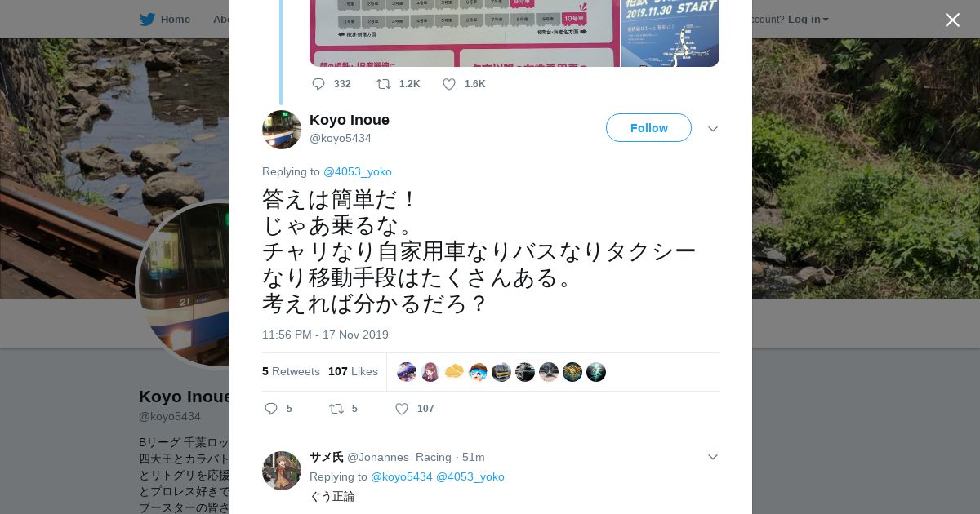This screenshot has height=514, width=980.
Task: Open the @4053_yoko replying-to link
Action: click(x=358, y=171)
